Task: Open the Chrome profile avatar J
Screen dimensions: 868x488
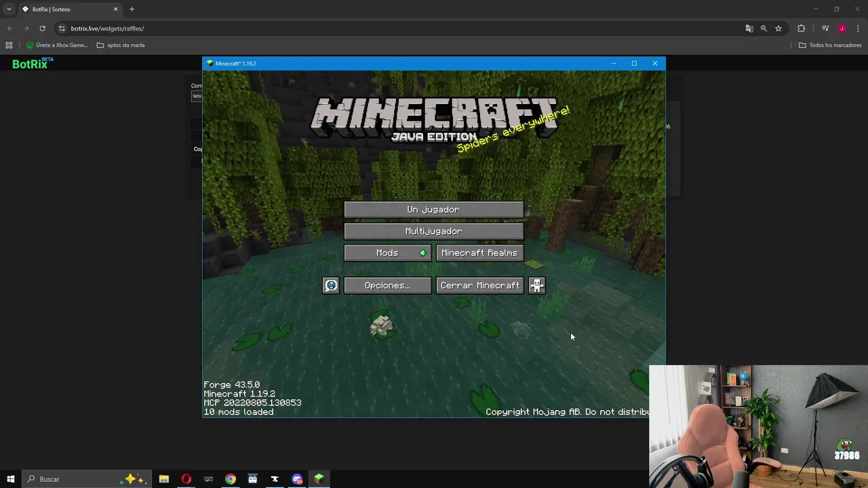Action: [842, 28]
